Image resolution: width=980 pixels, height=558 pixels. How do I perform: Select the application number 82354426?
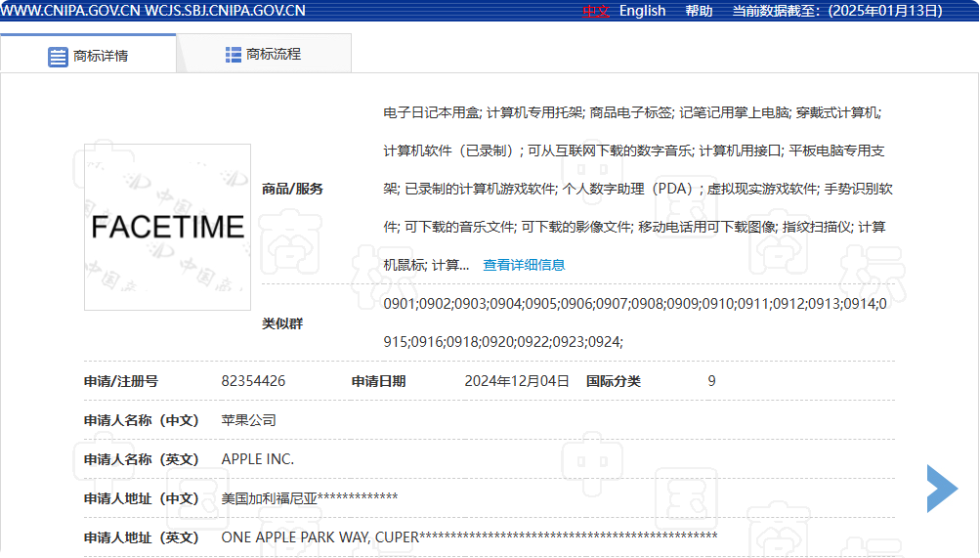pyautogui.click(x=253, y=381)
